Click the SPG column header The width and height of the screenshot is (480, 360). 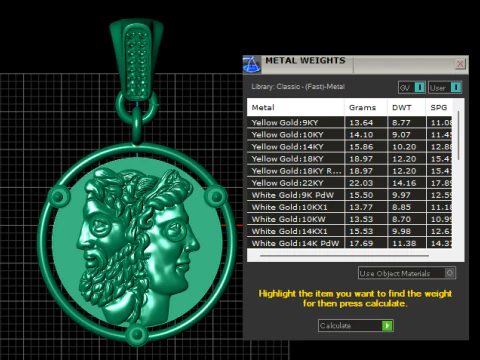pos(439,107)
